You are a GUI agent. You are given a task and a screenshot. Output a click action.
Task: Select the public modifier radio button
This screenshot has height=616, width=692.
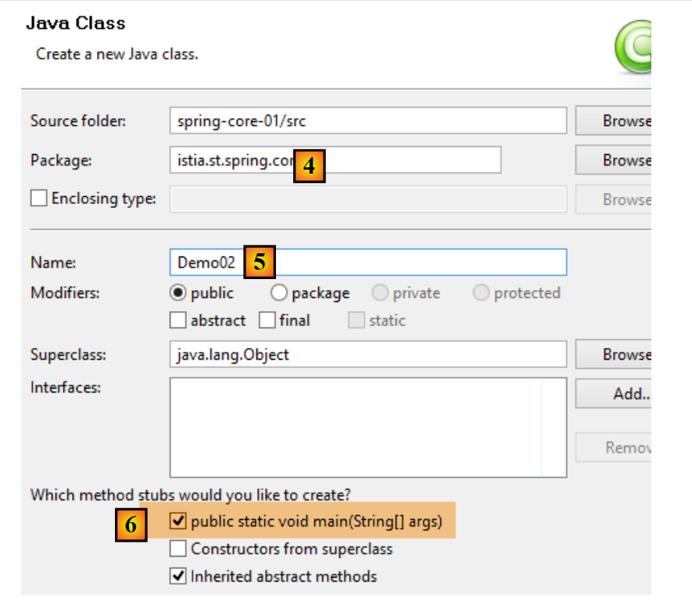178,293
